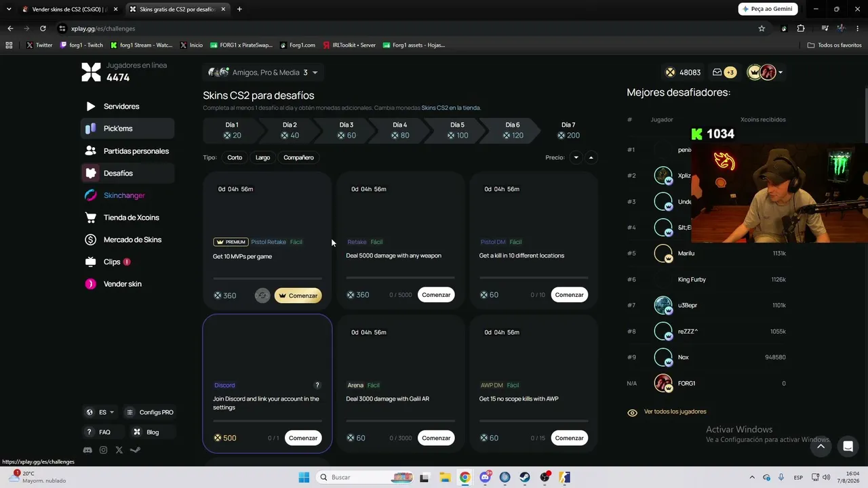Start the Galil AR damage challenge
Viewport: 868px width, 488px height.
[x=436, y=438]
